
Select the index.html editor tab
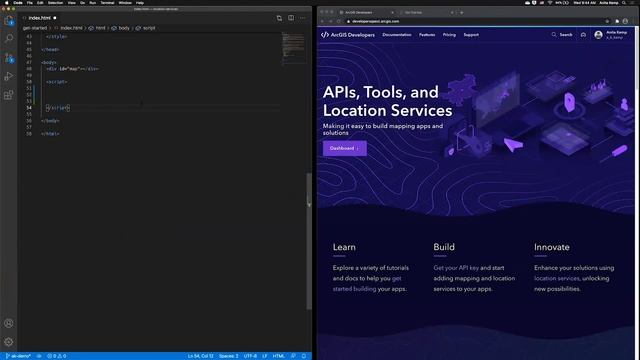pos(40,18)
